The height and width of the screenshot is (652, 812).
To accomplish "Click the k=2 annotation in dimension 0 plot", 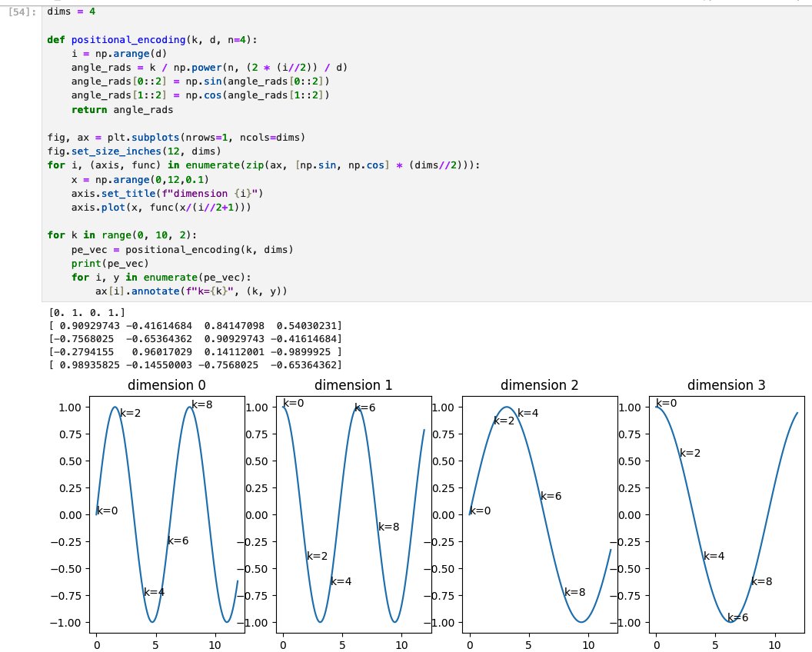I will tap(131, 413).
